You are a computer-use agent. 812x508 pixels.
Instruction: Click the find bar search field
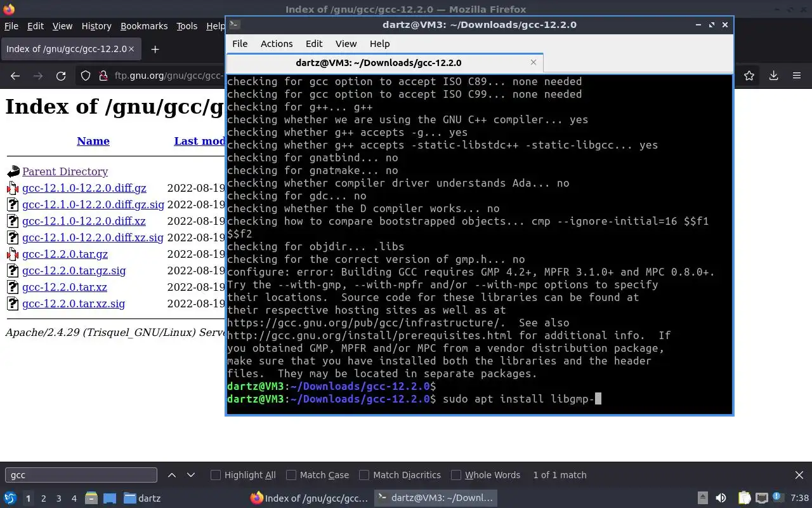pyautogui.click(x=81, y=475)
